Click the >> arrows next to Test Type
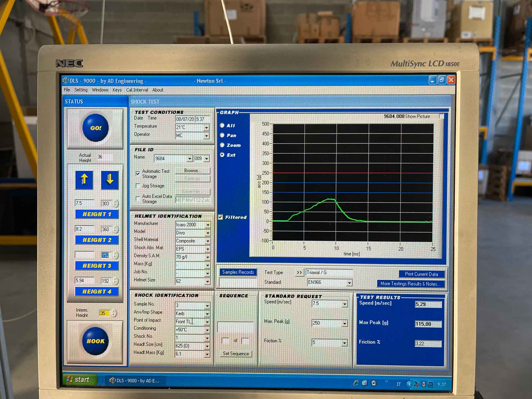532x399 pixels. 299,273
